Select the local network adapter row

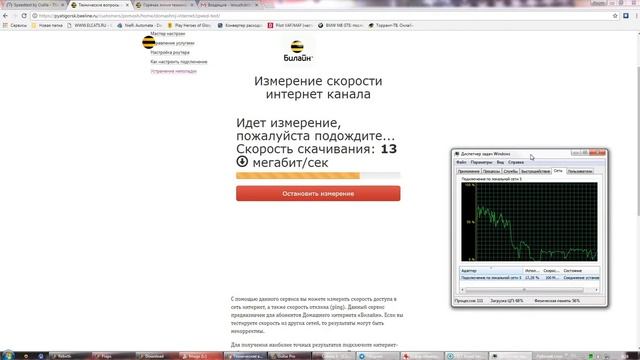(x=529, y=278)
